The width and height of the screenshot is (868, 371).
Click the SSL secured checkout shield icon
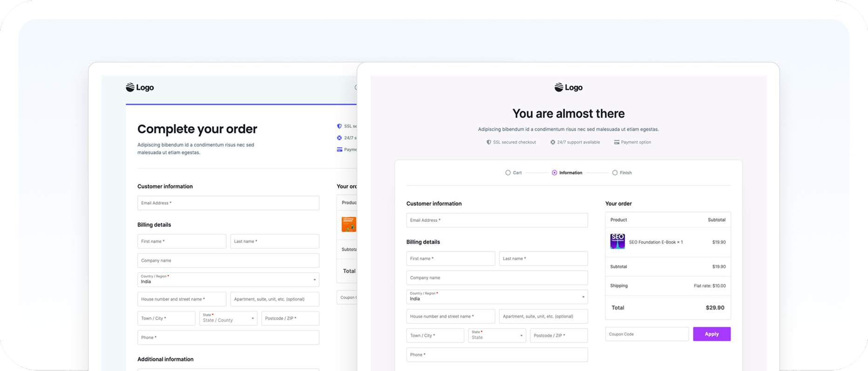tap(488, 142)
